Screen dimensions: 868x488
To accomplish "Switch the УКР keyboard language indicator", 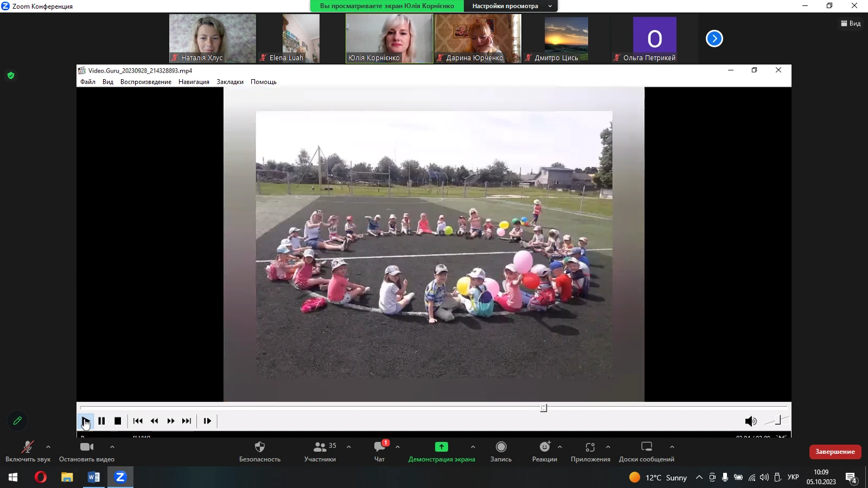I will tap(793, 477).
